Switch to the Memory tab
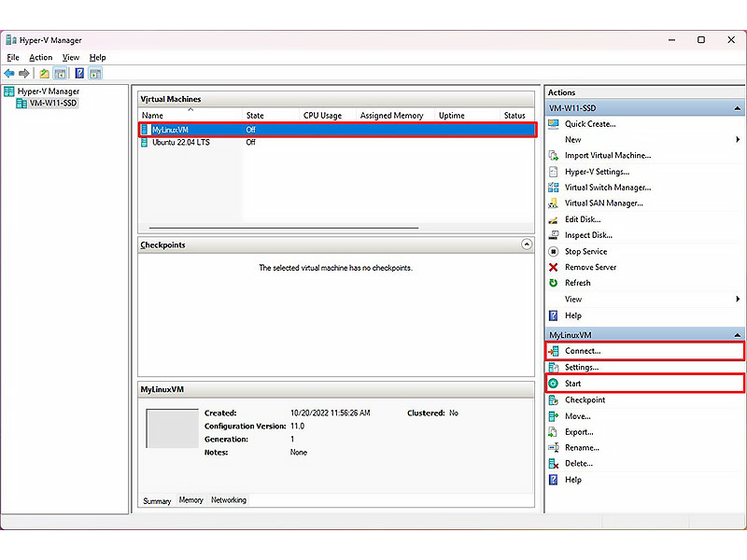Viewport: 747px width, 560px height. (191, 500)
